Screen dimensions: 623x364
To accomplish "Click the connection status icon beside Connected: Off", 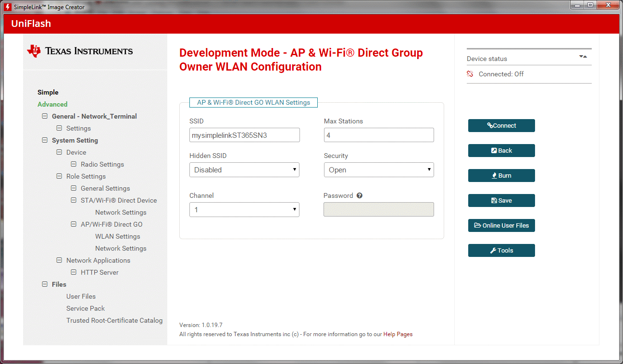I will point(470,74).
